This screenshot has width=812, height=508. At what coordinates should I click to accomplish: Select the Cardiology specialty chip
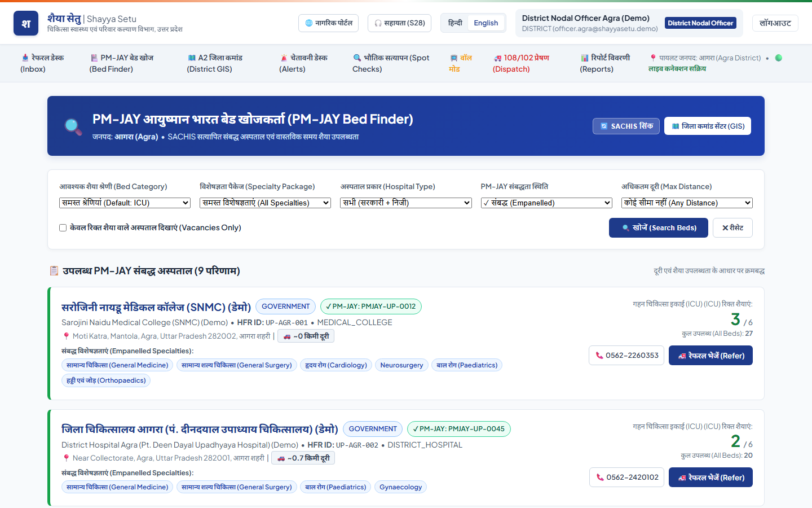[x=336, y=365]
